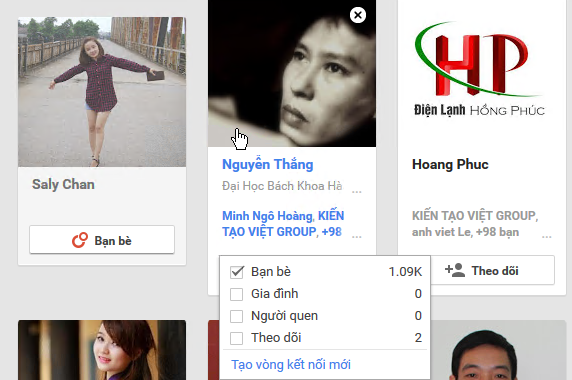572x380 pixels.
Task: Click bottom-right man profile photo
Action: tap(498, 350)
